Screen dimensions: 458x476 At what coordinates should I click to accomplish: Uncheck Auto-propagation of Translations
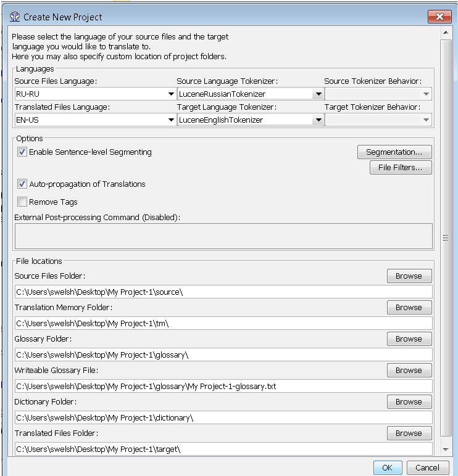22,184
